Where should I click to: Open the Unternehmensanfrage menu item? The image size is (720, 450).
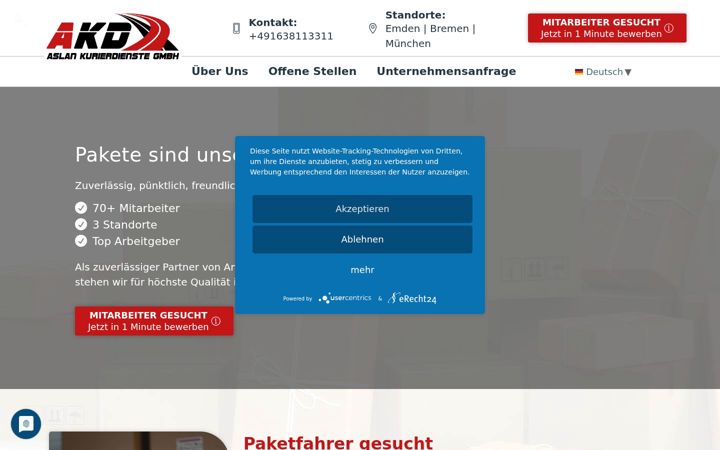(x=446, y=71)
